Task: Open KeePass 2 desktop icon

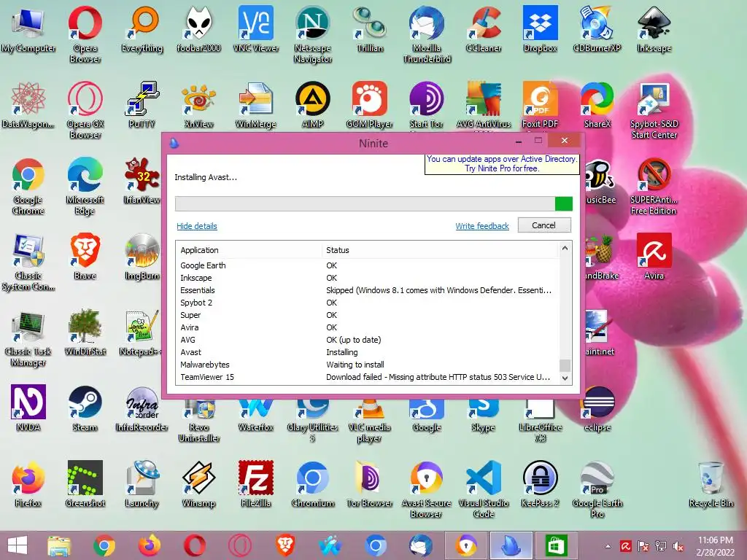Action: tap(541, 484)
